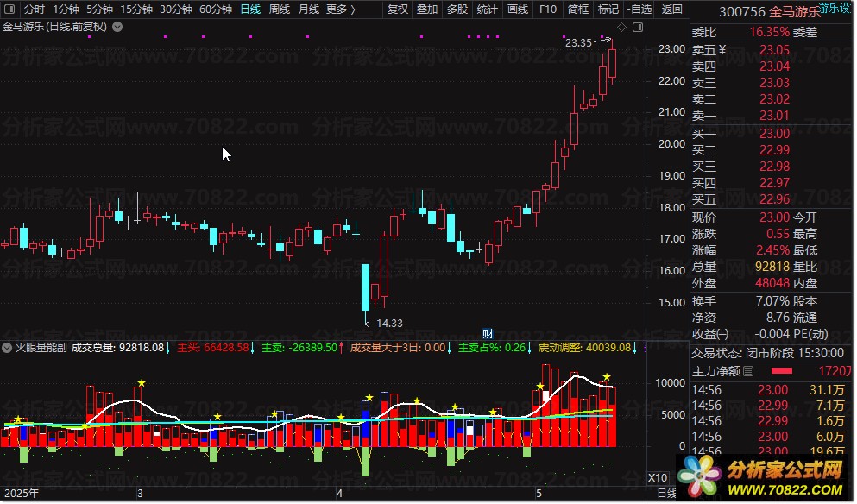Click arrow after 成交量大于3日 value
This screenshot has width=857, height=504.
[x=450, y=348]
